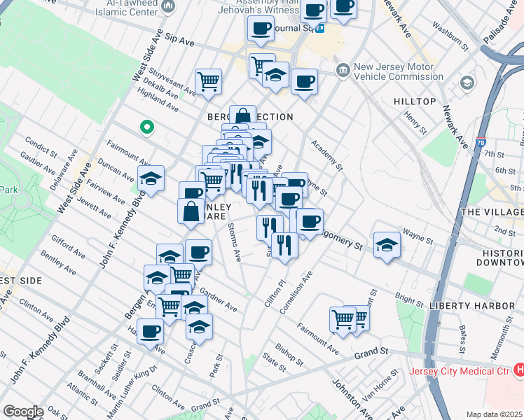
Task: Click the 'Clifton Pl' street label
Action: 275,293
